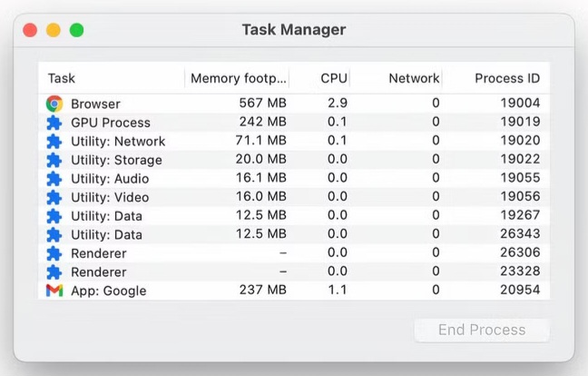The height and width of the screenshot is (376, 588).
Task: Close the Task Manager with the red button
Action: tap(30, 30)
